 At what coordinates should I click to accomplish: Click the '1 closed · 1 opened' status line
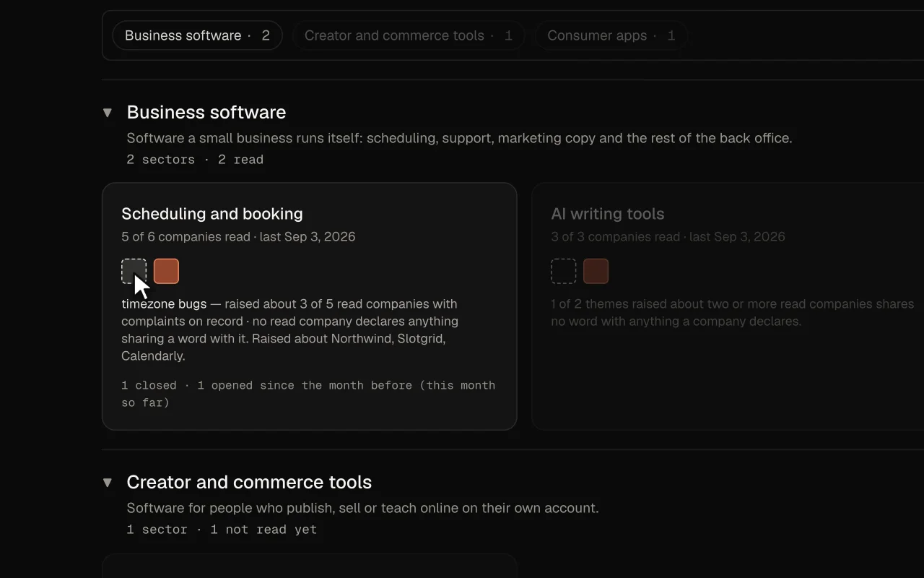coord(308,394)
